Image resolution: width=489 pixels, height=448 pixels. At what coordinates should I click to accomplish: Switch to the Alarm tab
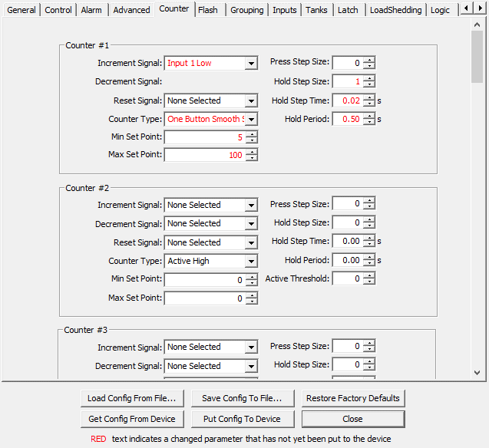(x=91, y=10)
